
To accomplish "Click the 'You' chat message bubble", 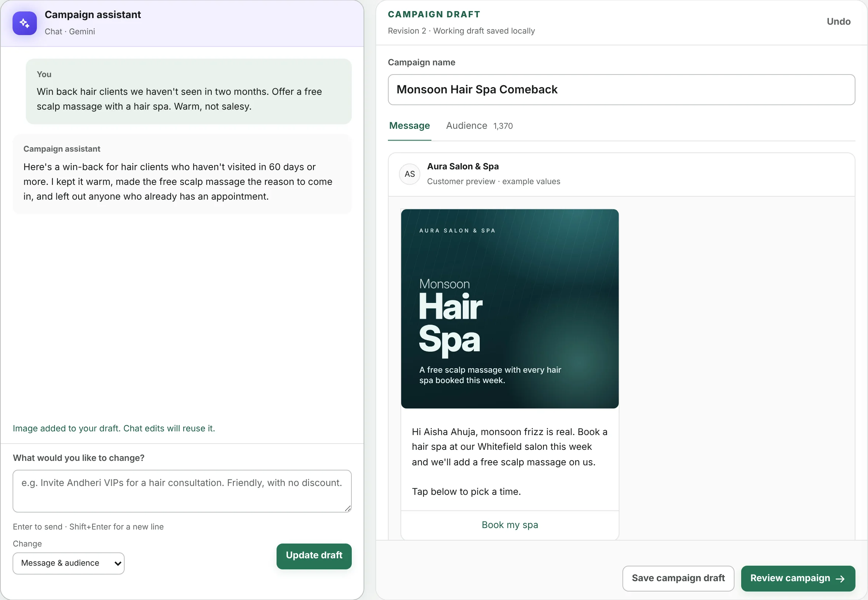I will [188, 92].
